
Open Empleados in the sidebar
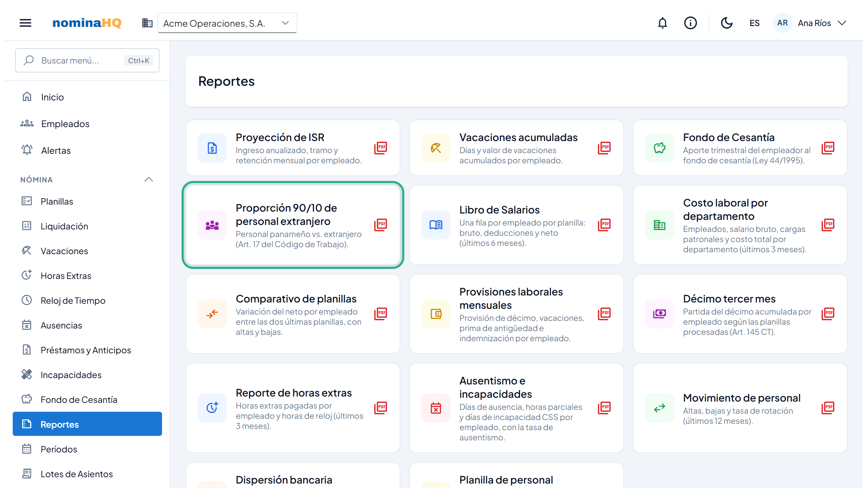tap(87, 124)
